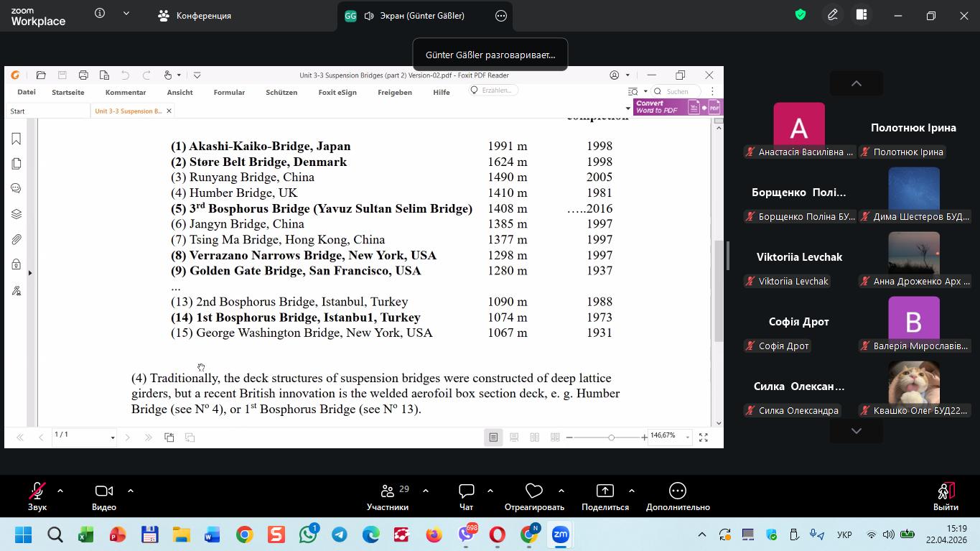980x551 pixels.
Task: Open the Дополнительно more options menu
Action: pos(677,496)
